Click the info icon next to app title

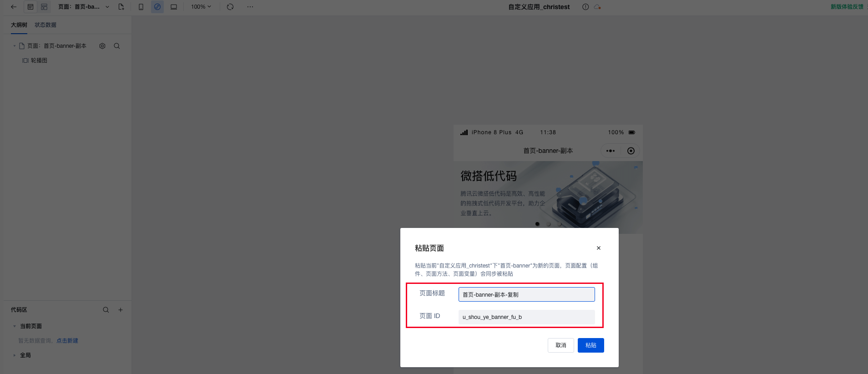click(x=585, y=7)
